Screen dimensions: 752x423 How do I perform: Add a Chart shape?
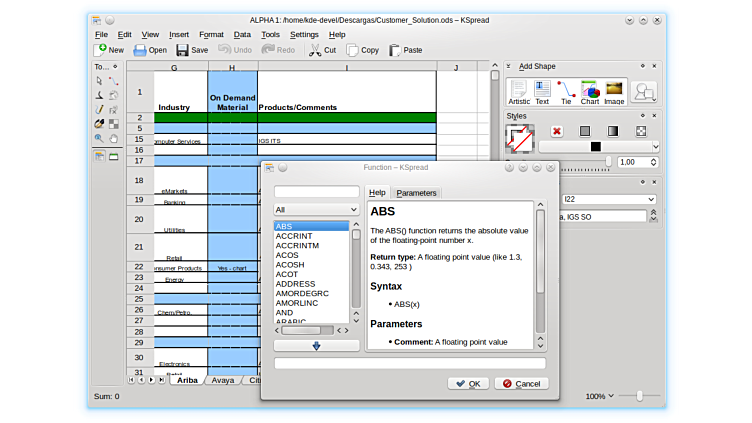click(590, 92)
